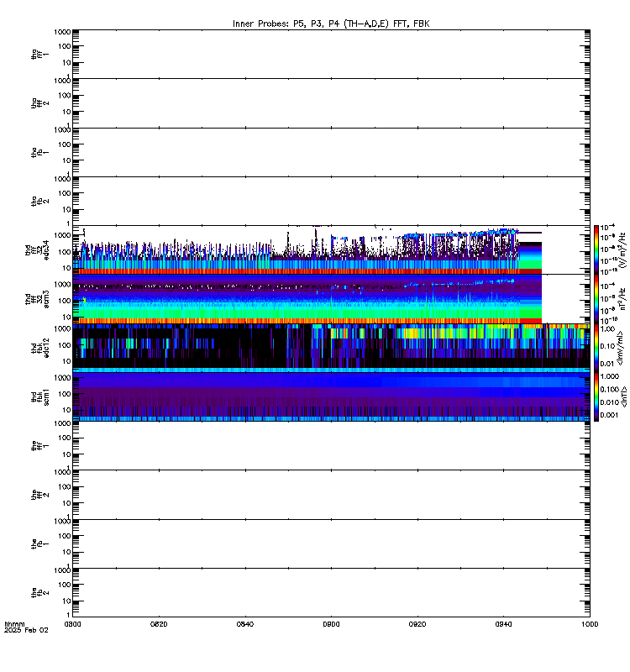Click the 0800 time axis label
This screenshot has height=672, width=630.
[72, 624]
